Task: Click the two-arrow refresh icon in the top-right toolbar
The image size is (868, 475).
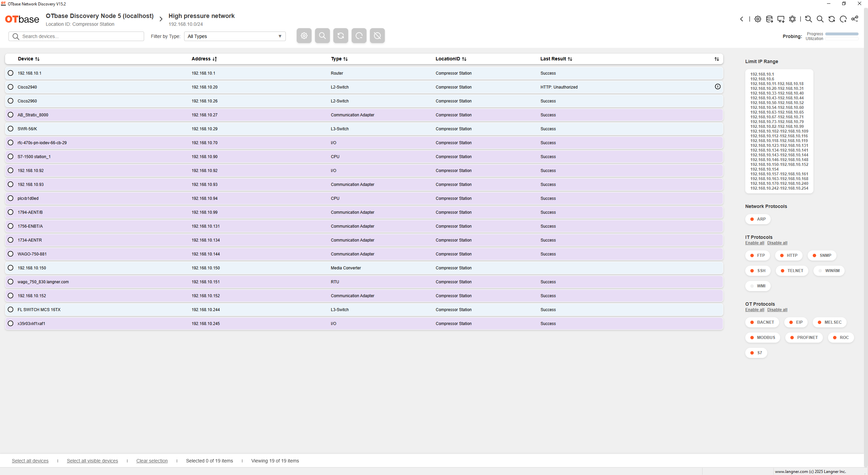Action: click(x=832, y=19)
